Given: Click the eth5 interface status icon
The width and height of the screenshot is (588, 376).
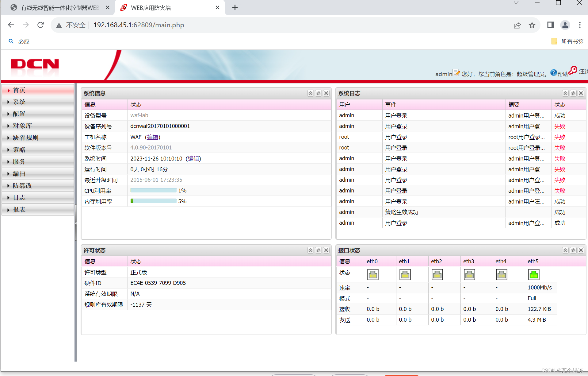Looking at the screenshot, I should pos(534,274).
